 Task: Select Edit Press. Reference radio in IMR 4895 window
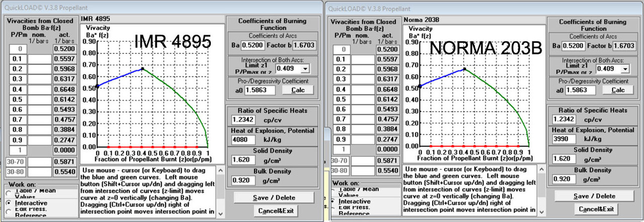[9, 211]
